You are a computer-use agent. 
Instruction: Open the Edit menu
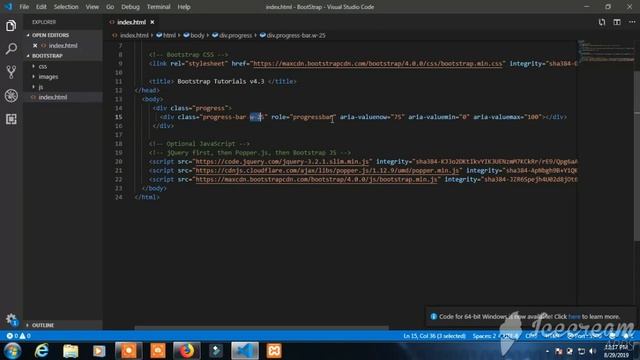coord(41,7)
